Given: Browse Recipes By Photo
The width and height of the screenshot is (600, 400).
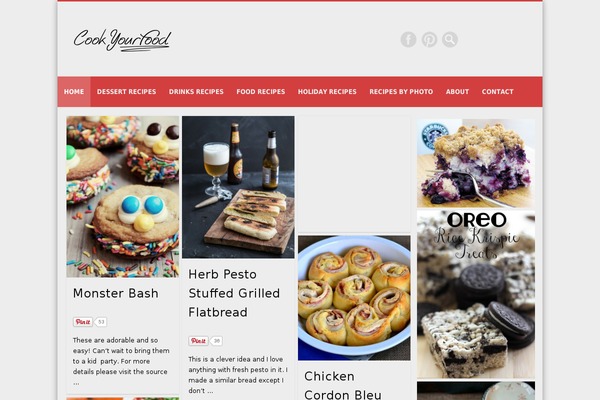Looking at the screenshot, I should [401, 92].
